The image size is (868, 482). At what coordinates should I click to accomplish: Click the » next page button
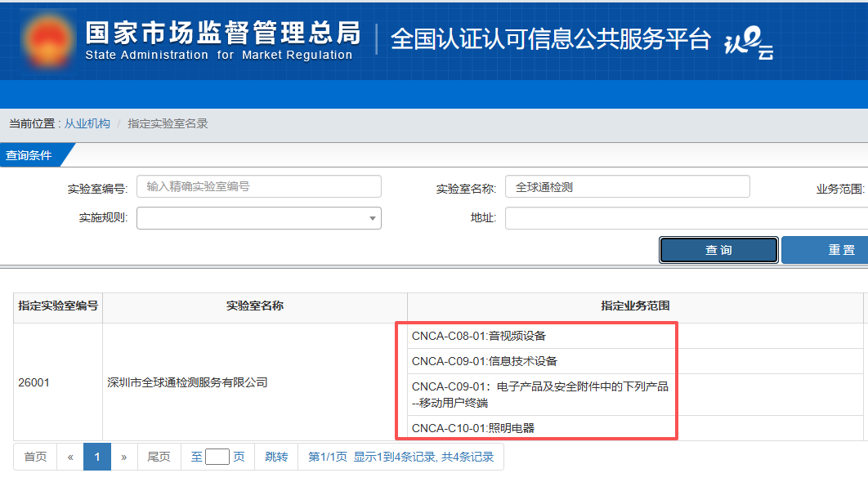(124, 457)
